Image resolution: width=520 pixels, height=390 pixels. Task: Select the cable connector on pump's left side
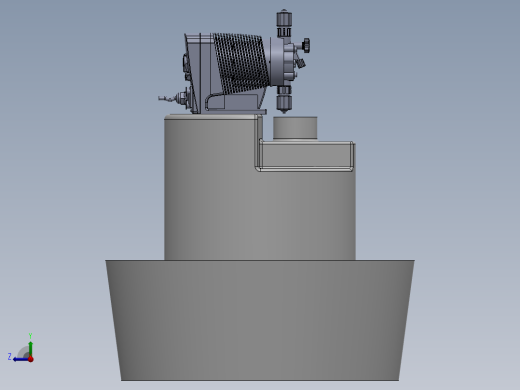176,98
